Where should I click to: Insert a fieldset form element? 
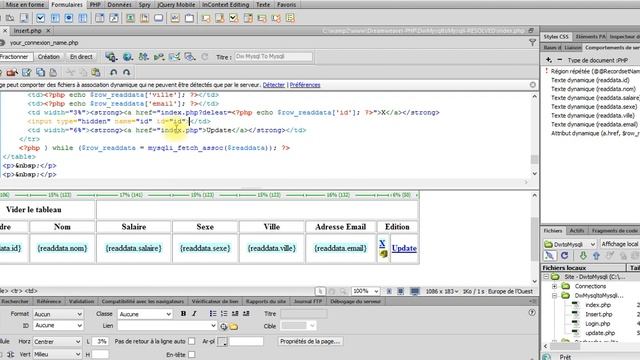click(189, 18)
